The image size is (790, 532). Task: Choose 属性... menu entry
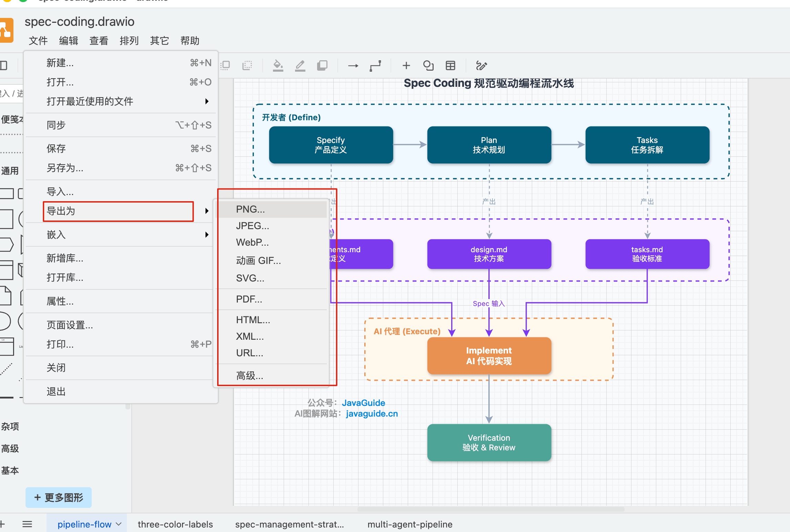tap(121, 301)
